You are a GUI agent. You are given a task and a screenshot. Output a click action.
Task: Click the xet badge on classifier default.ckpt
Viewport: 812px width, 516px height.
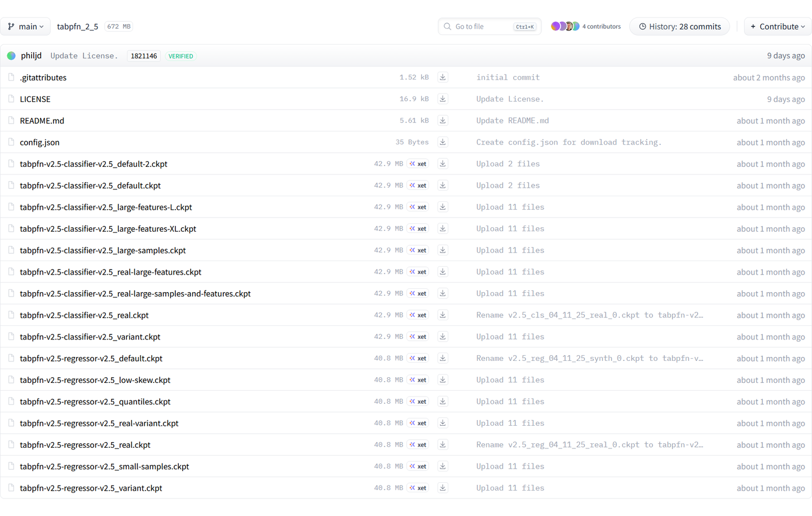(418, 186)
